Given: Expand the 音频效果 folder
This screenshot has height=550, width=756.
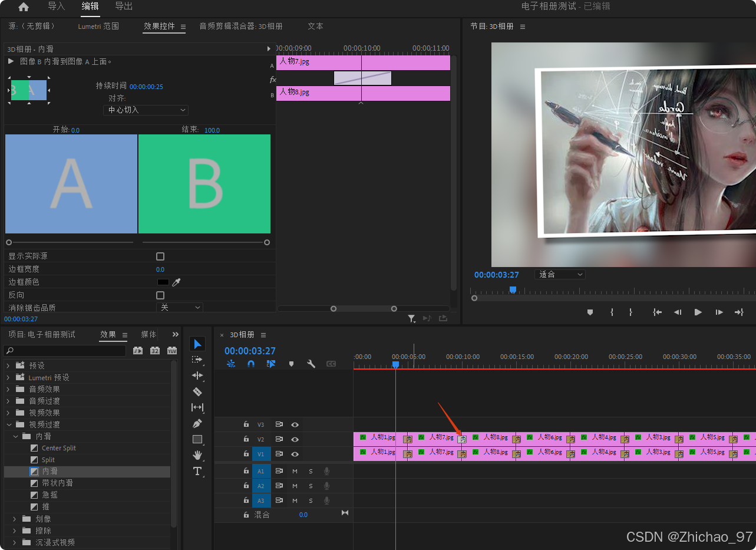Looking at the screenshot, I should pos(8,389).
